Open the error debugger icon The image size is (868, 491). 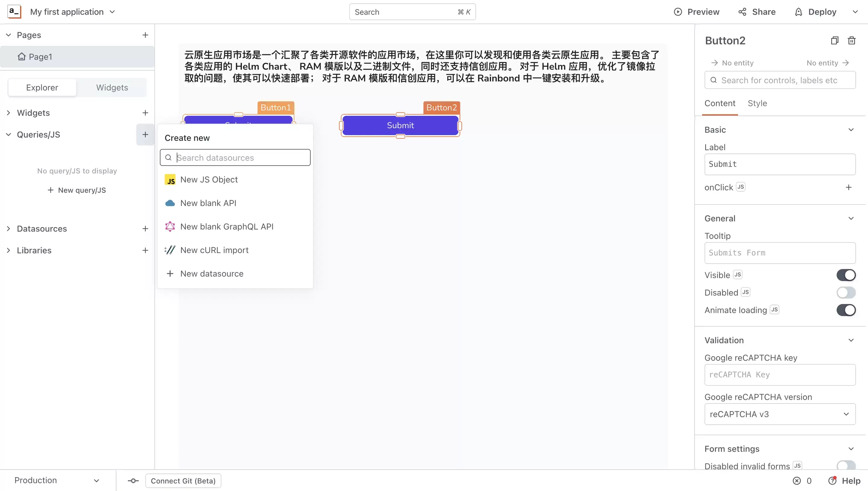797,481
